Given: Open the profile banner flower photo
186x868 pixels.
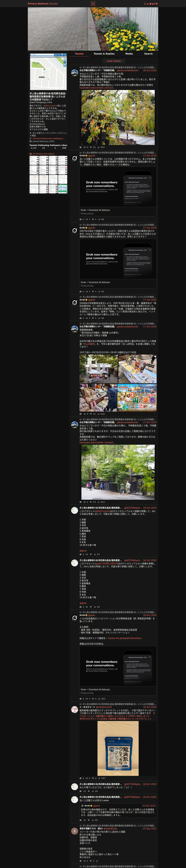Looking at the screenshot, I should [93, 29].
